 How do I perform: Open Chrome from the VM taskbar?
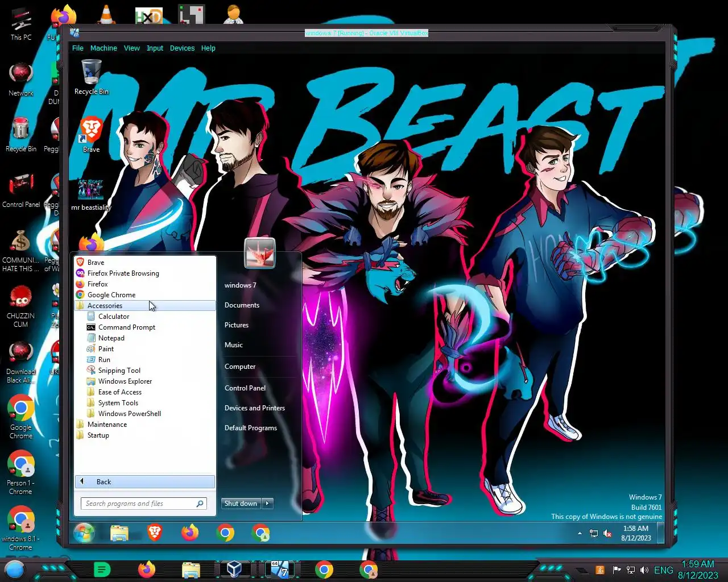pos(225,533)
